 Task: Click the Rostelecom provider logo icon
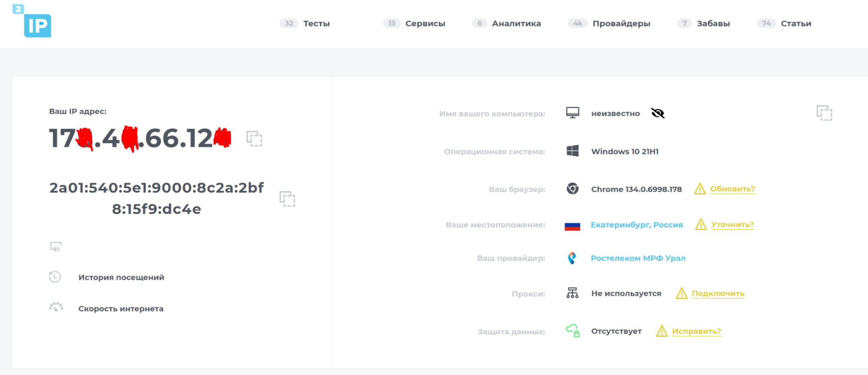coord(572,258)
